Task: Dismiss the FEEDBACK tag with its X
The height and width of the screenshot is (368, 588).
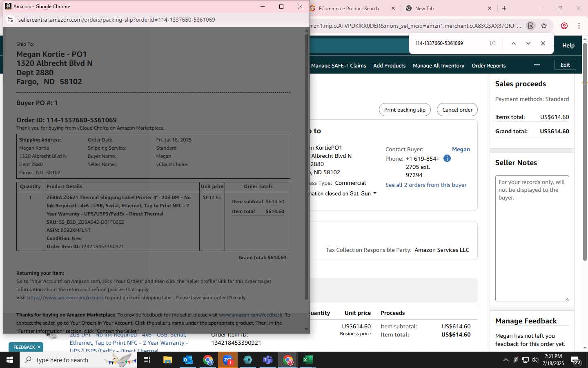Action: click(39, 347)
